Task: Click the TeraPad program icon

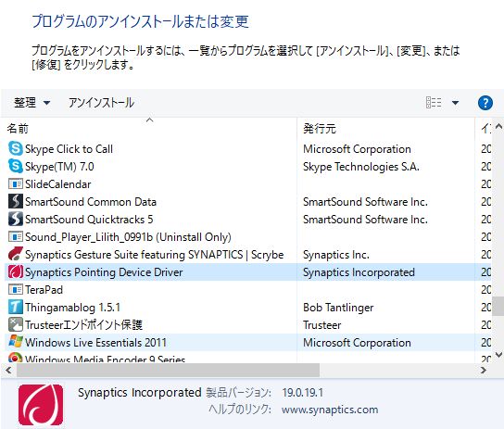Action: tap(15, 289)
